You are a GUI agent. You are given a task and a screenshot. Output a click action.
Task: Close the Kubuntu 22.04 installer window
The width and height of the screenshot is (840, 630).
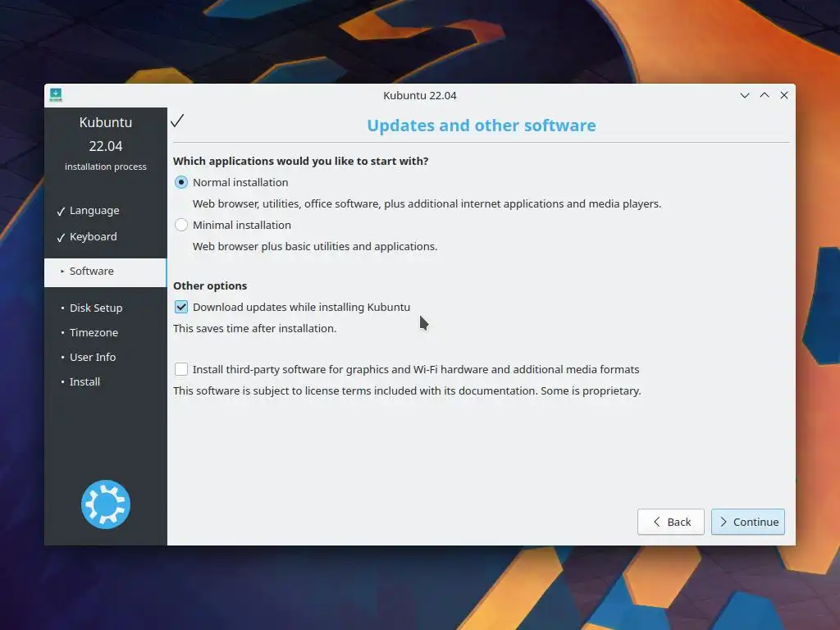click(x=784, y=95)
